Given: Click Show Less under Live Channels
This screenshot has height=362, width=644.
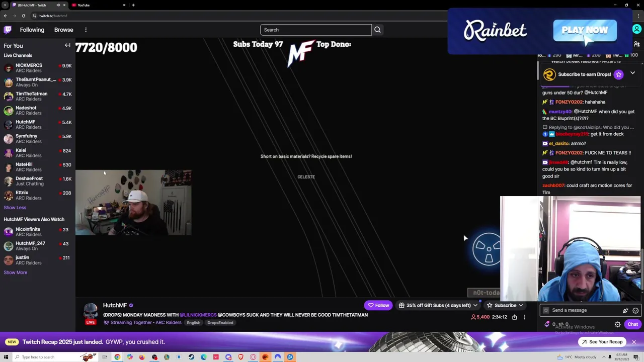Looking at the screenshot, I should click(x=15, y=207).
